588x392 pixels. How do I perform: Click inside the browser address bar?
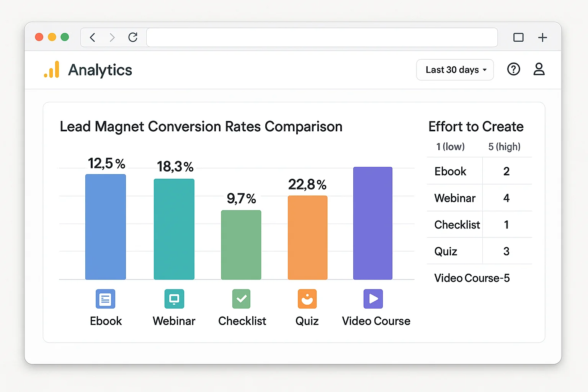point(322,37)
